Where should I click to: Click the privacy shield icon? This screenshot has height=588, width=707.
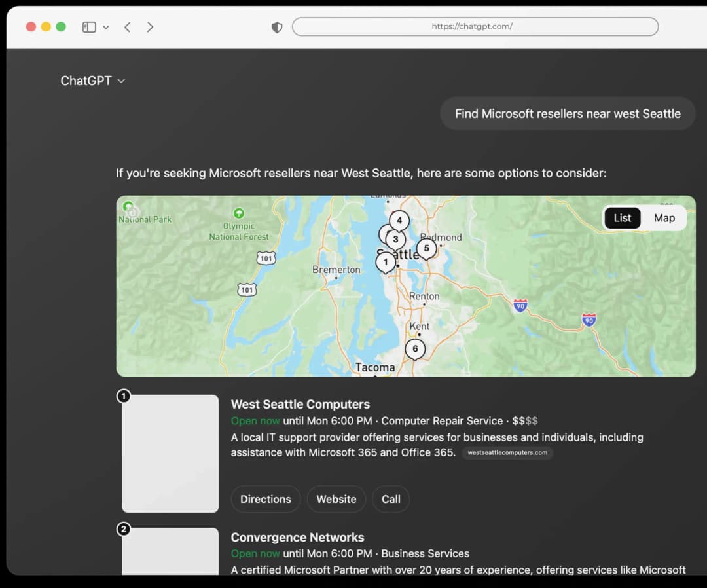click(x=277, y=27)
